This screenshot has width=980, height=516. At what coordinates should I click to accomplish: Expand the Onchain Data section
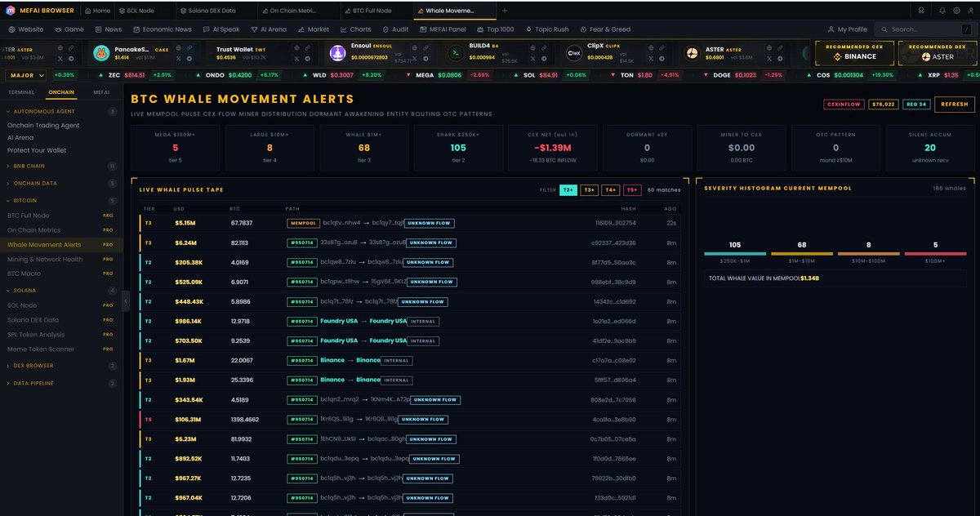62,183
